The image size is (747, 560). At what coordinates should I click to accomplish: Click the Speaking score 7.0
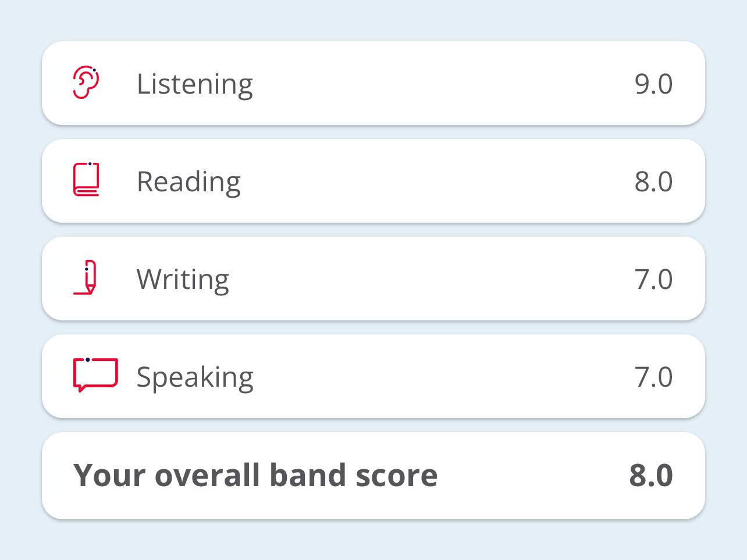(653, 377)
